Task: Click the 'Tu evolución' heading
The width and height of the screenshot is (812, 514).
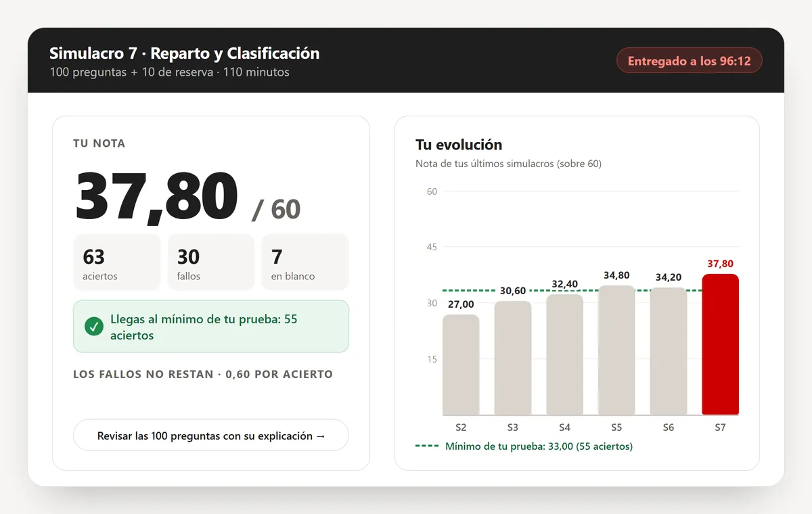Action: coord(459,145)
